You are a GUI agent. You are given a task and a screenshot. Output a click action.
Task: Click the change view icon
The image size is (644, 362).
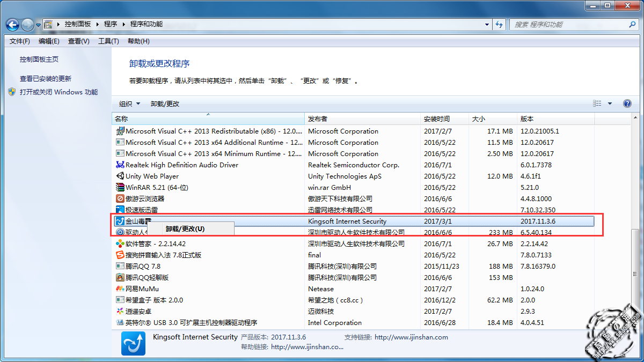pos(597,104)
